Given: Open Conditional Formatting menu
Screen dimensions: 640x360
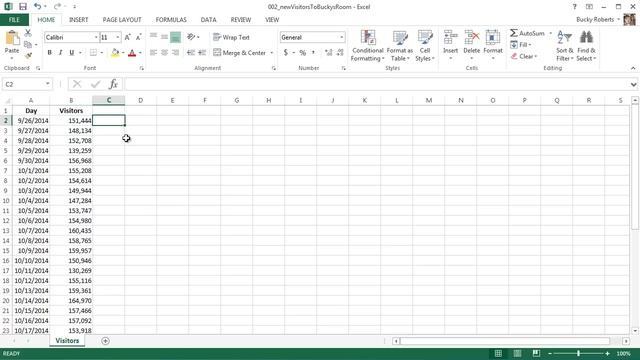Looking at the screenshot, I should (368, 46).
